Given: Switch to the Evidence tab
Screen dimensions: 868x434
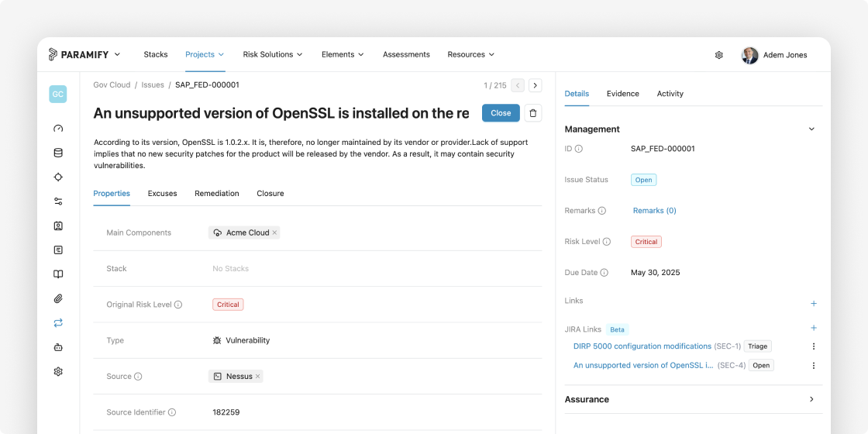Looking at the screenshot, I should (x=623, y=94).
